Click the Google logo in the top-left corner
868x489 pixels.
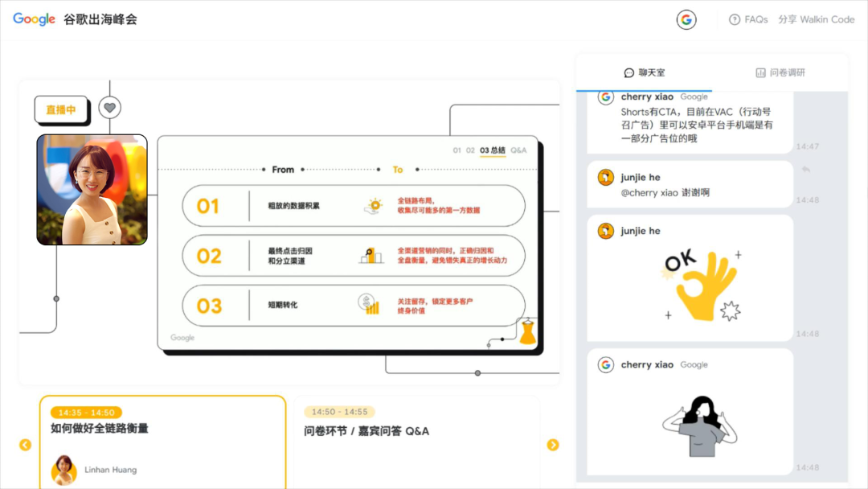coord(32,18)
